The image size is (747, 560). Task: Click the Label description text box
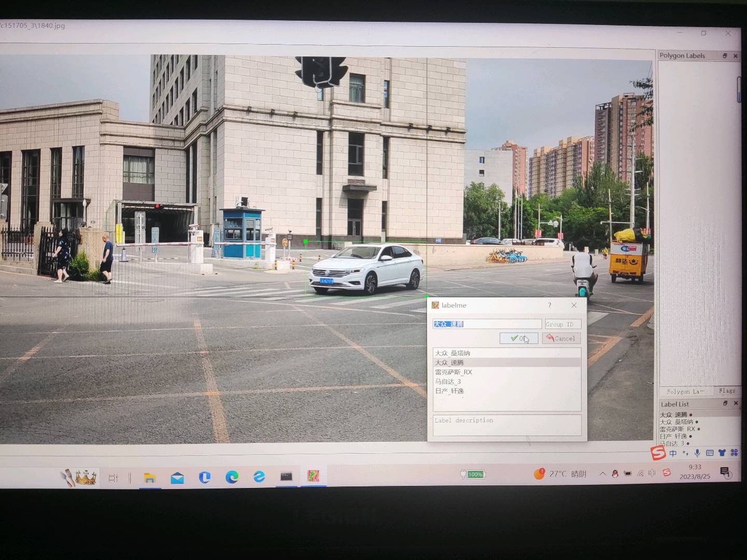(x=506, y=425)
